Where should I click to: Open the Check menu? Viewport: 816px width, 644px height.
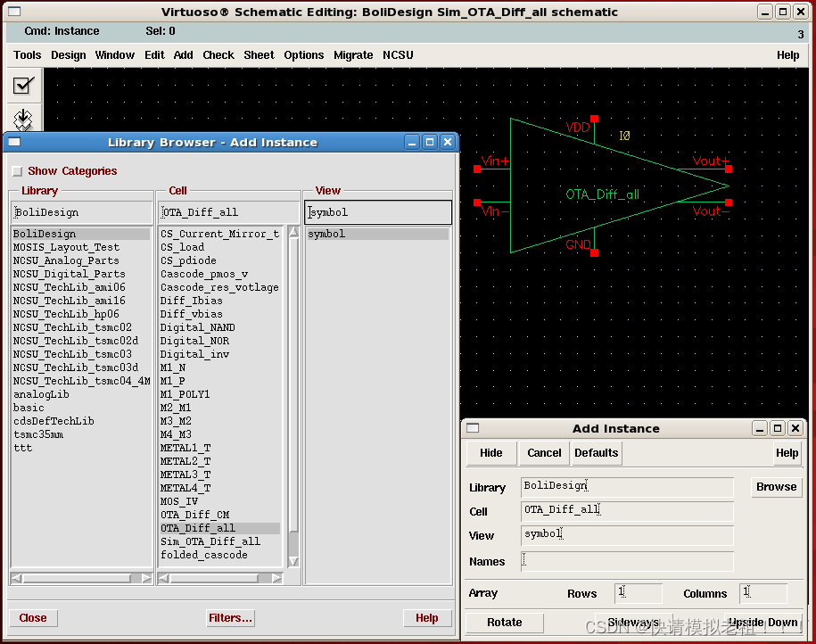click(x=218, y=55)
